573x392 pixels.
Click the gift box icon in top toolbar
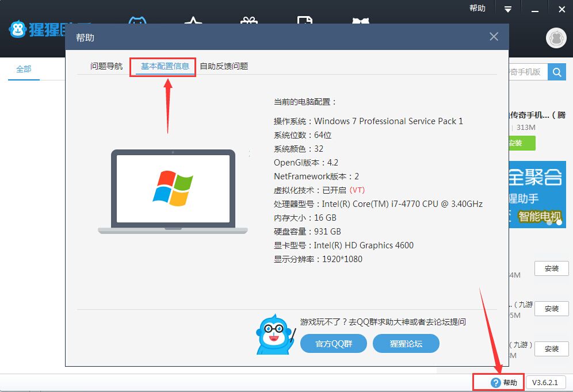click(249, 21)
